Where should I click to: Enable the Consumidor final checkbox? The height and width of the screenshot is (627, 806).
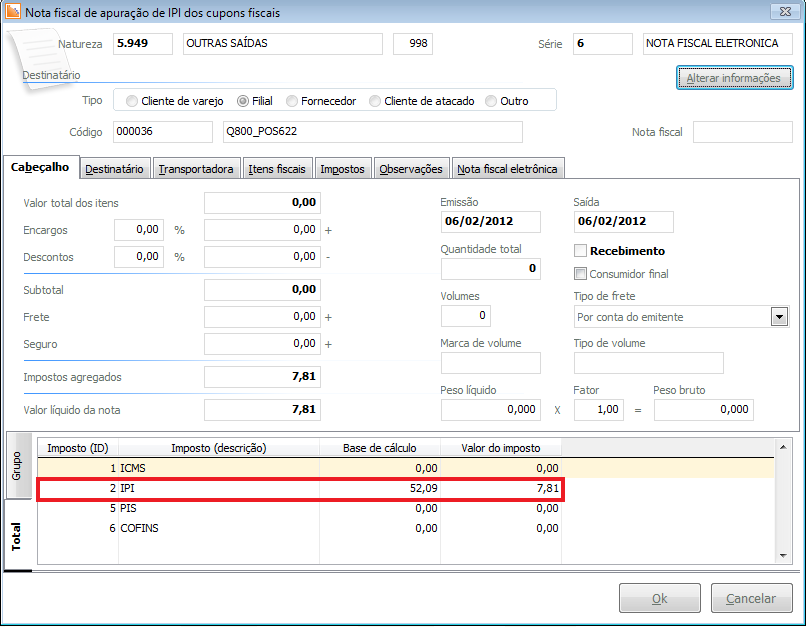coord(580,274)
